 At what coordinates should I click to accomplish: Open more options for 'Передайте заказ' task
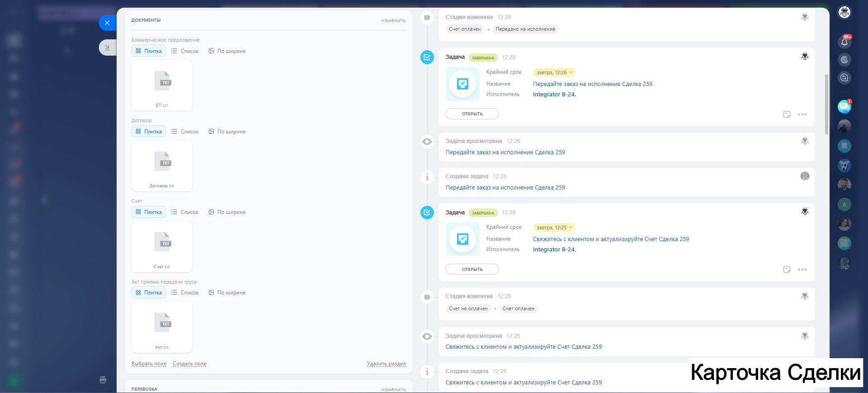[802, 114]
